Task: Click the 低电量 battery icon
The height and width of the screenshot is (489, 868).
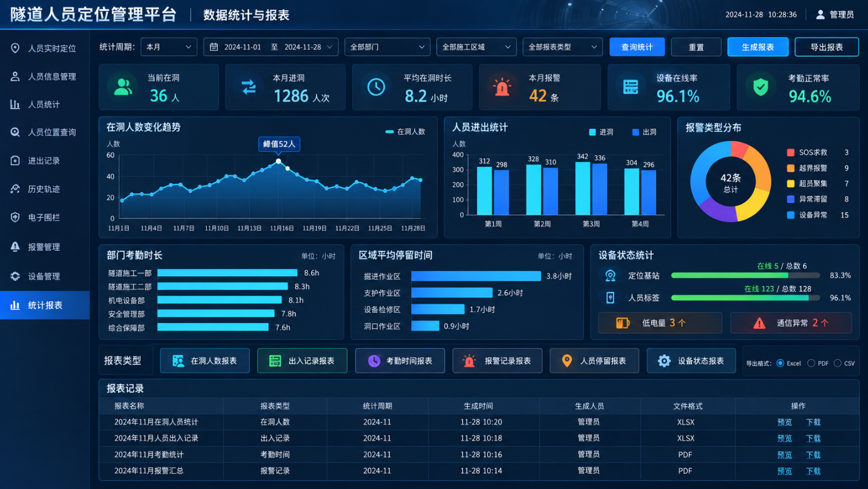Action: (622, 323)
